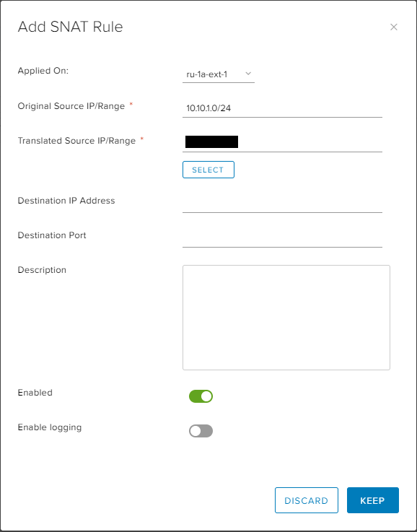Image resolution: width=417 pixels, height=532 pixels.
Task: Open the ru-1a-ext-1 interface selector
Action: point(219,74)
